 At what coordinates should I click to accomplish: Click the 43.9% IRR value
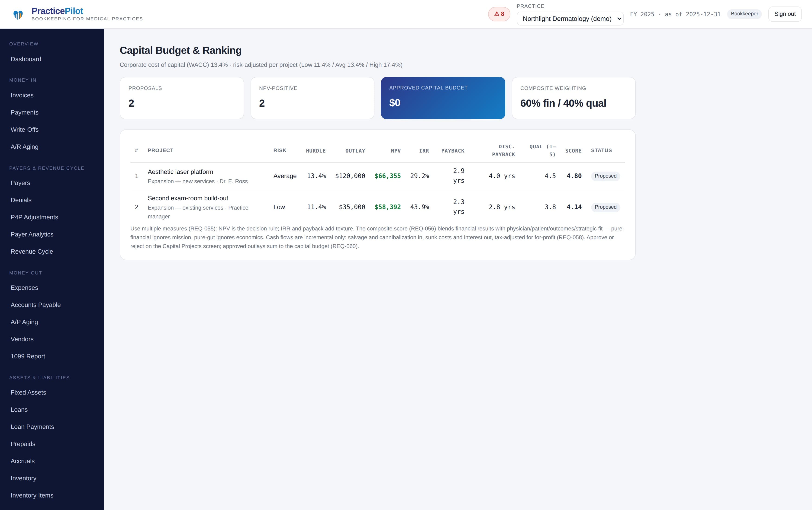419,207
